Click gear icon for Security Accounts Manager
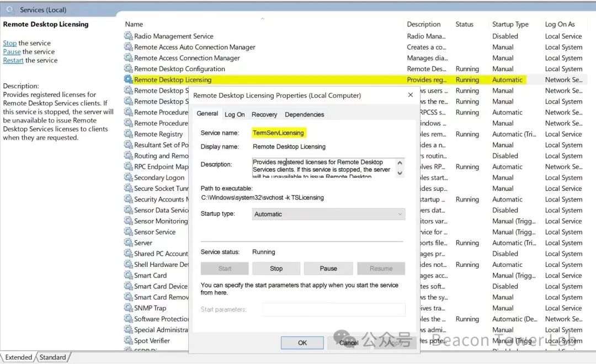The width and height of the screenshot is (596, 364). [128, 199]
